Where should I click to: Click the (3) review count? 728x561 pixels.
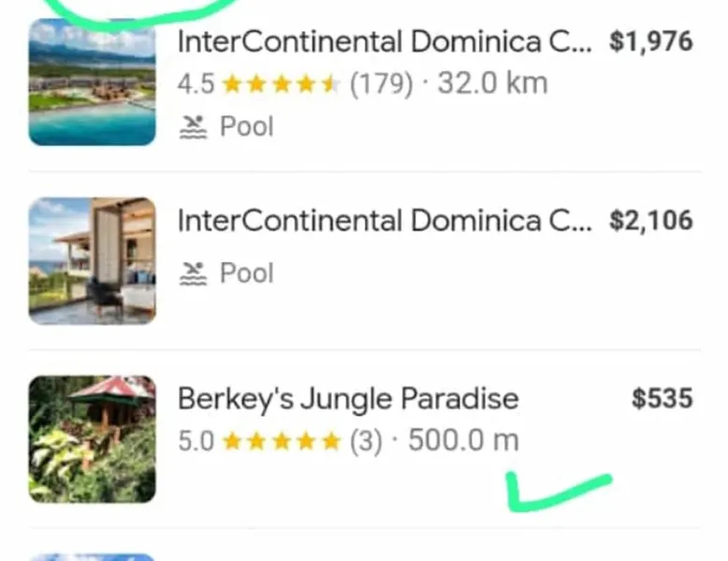[x=365, y=441]
